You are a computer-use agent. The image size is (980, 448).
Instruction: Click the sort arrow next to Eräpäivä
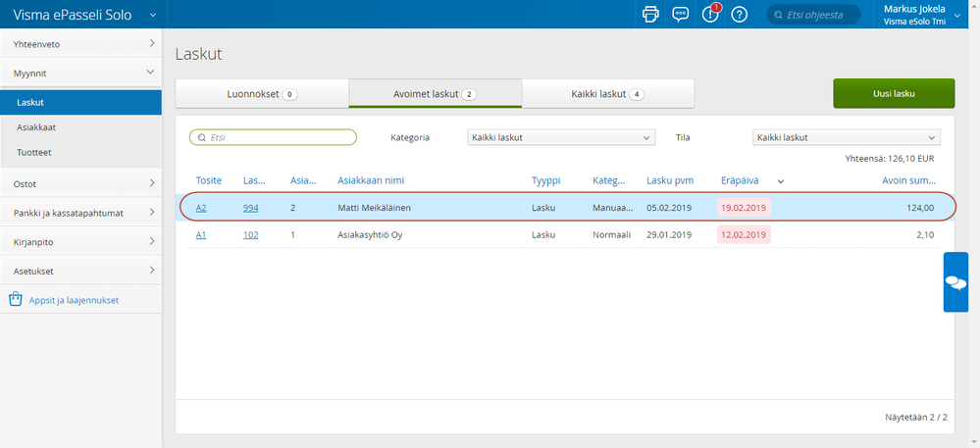(x=781, y=181)
